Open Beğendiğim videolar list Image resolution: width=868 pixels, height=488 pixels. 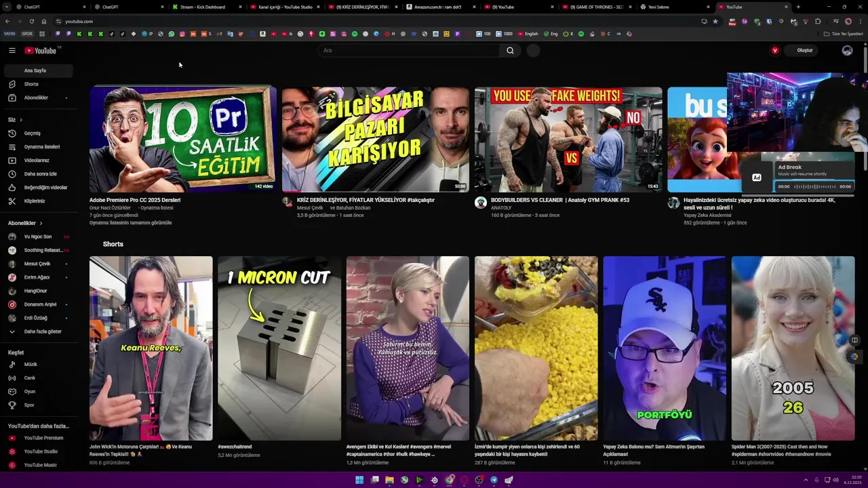click(x=38, y=188)
